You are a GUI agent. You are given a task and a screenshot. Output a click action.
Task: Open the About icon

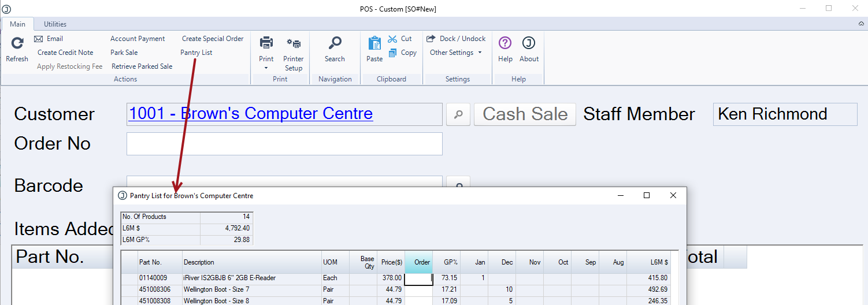pyautogui.click(x=529, y=43)
